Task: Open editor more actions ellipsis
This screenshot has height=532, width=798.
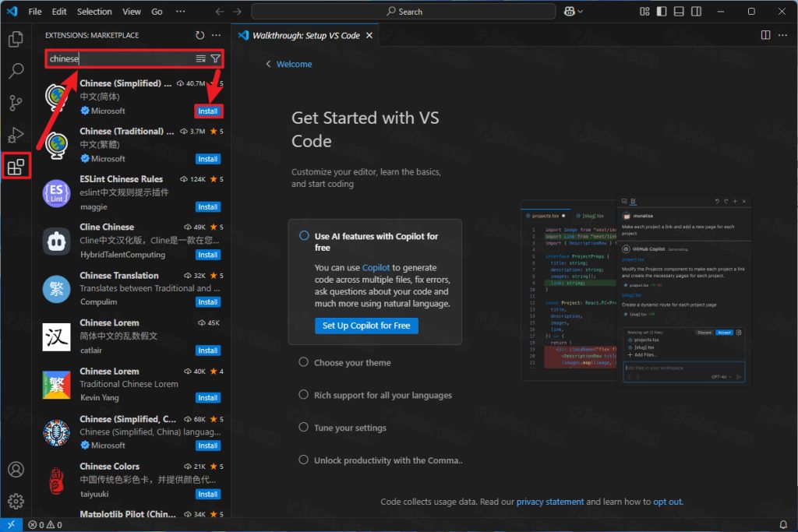Action: pyautogui.click(x=782, y=35)
